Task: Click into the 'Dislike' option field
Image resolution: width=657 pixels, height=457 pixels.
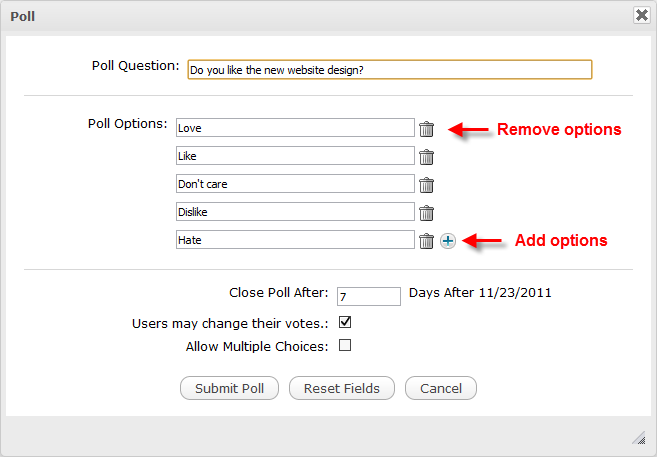Action: click(x=294, y=212)
